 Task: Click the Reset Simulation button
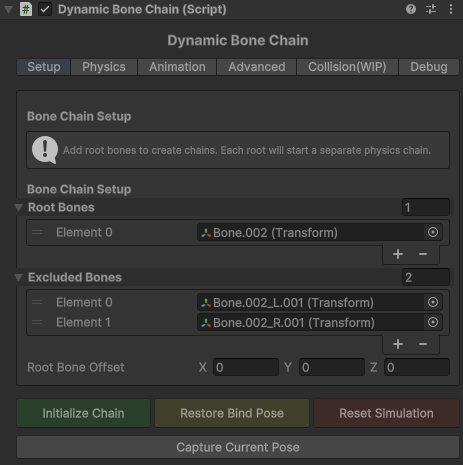386,413
